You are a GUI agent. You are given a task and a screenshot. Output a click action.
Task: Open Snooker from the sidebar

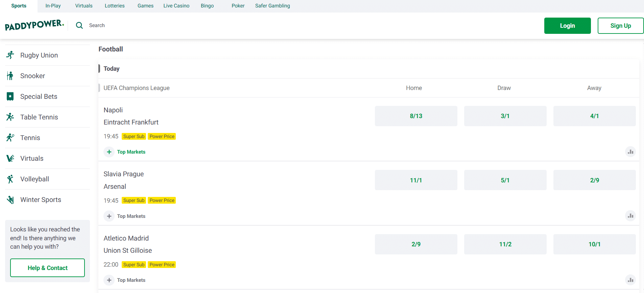coord(47,76)
